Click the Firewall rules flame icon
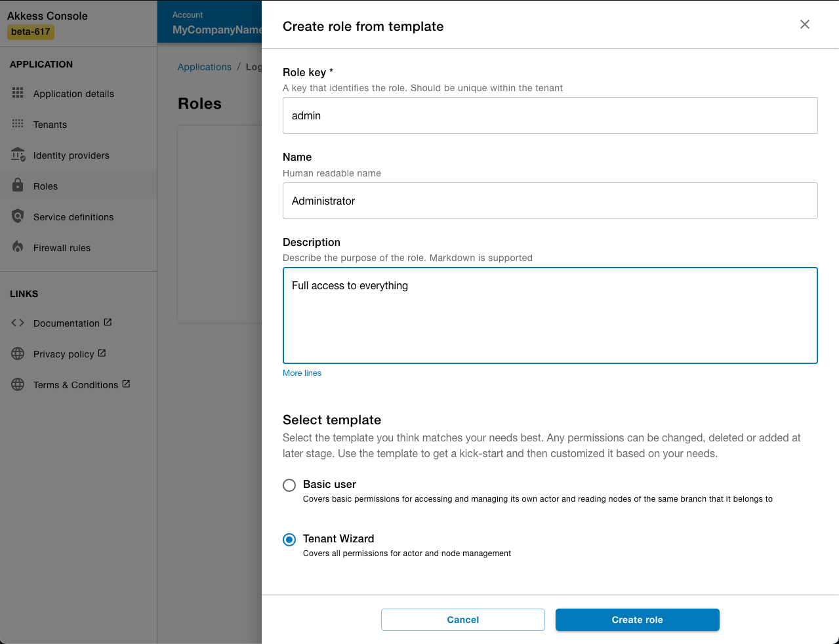This screenshot has height=644, width=839. click(18, 247)
